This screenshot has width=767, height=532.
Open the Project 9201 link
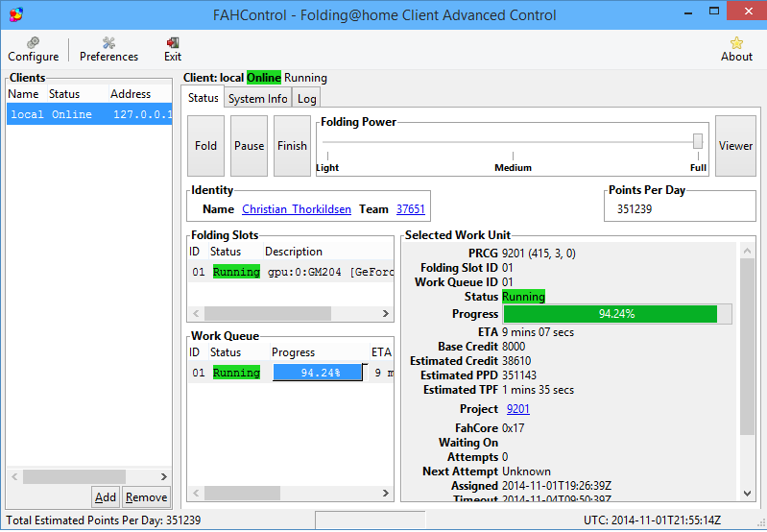click(x=518, y=409)
